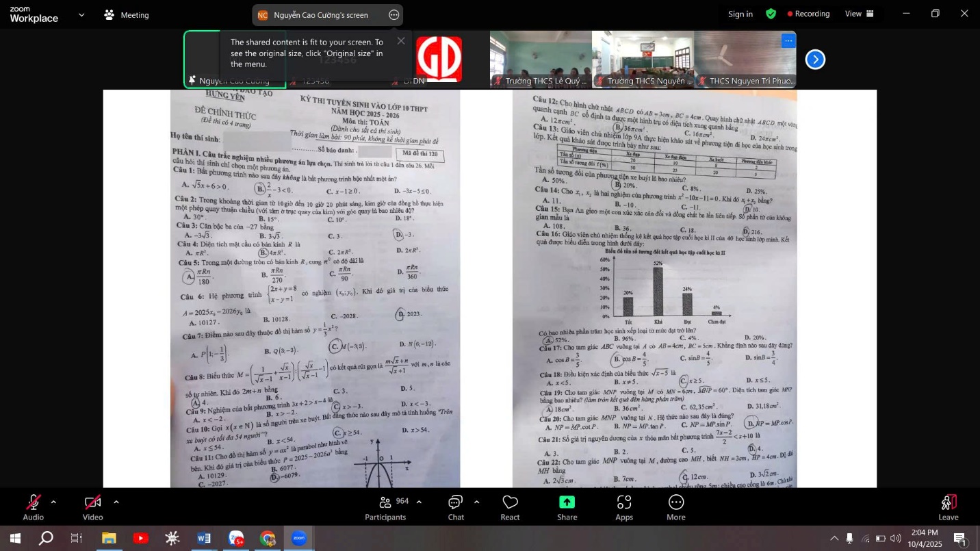
Task: Unmute the microphone Audio button
Action: coord(33,507)
